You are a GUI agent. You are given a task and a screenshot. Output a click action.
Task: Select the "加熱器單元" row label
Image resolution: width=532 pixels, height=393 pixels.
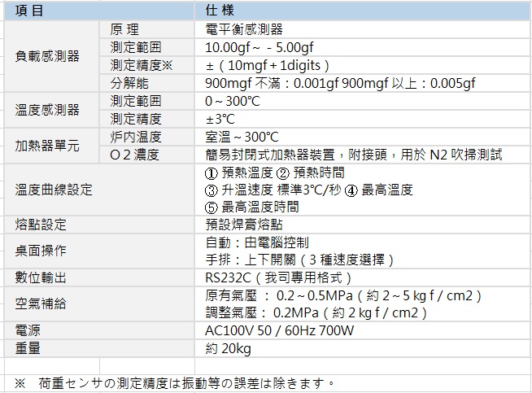48,146
